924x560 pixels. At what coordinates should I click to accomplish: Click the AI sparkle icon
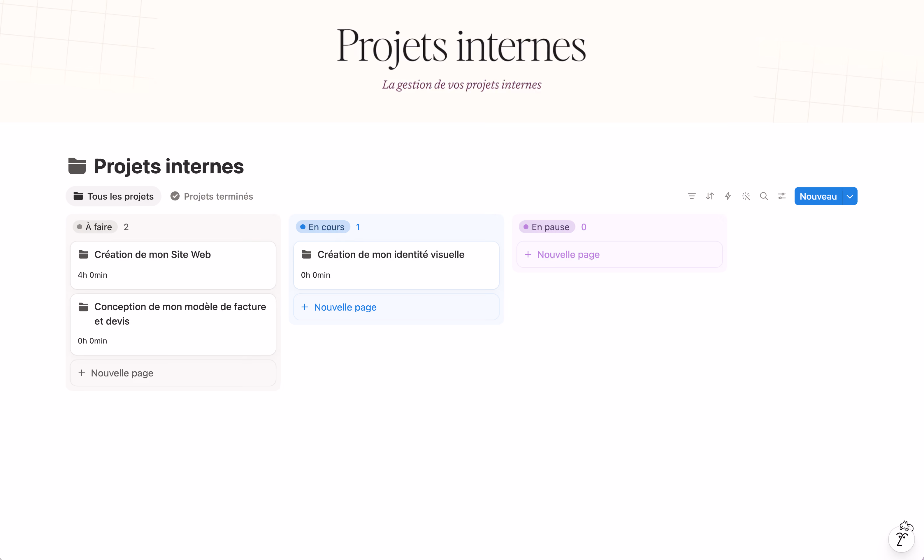tap(746, 196)
